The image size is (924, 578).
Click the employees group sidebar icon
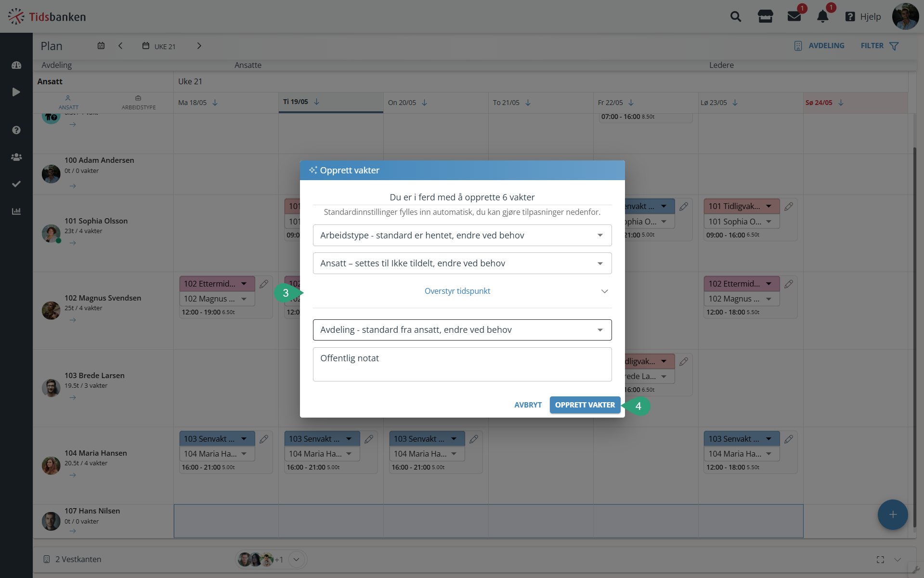tap(16, 157)
